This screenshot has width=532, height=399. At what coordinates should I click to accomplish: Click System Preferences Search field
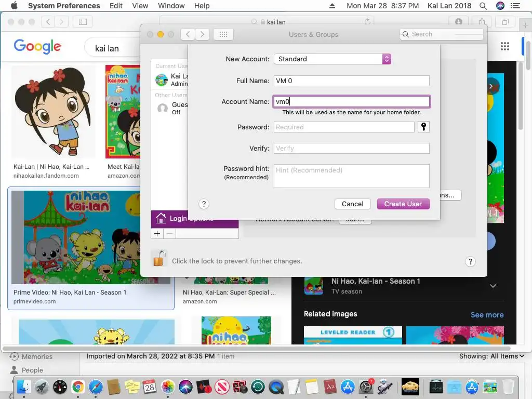[x=442, y=34]
